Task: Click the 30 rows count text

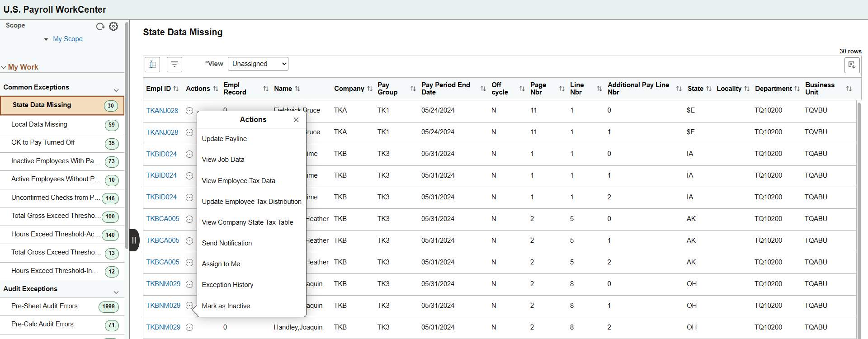Action: pos(850,52)
